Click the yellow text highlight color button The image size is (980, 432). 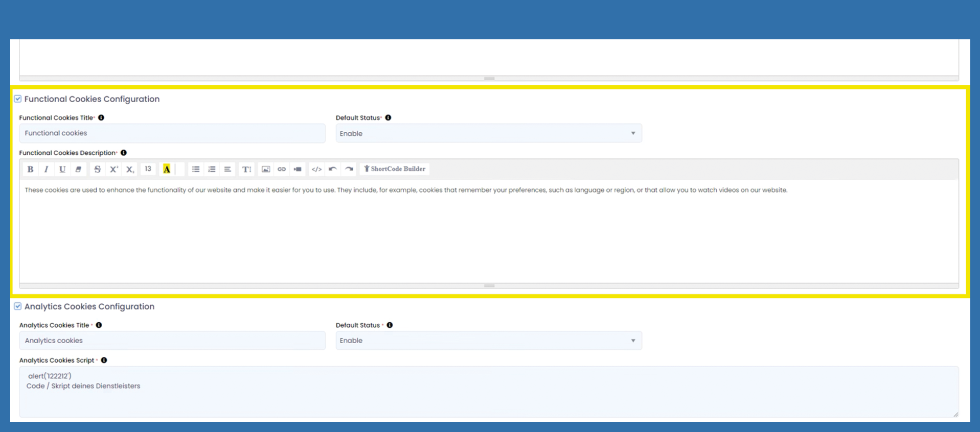(x=167, y=169)
